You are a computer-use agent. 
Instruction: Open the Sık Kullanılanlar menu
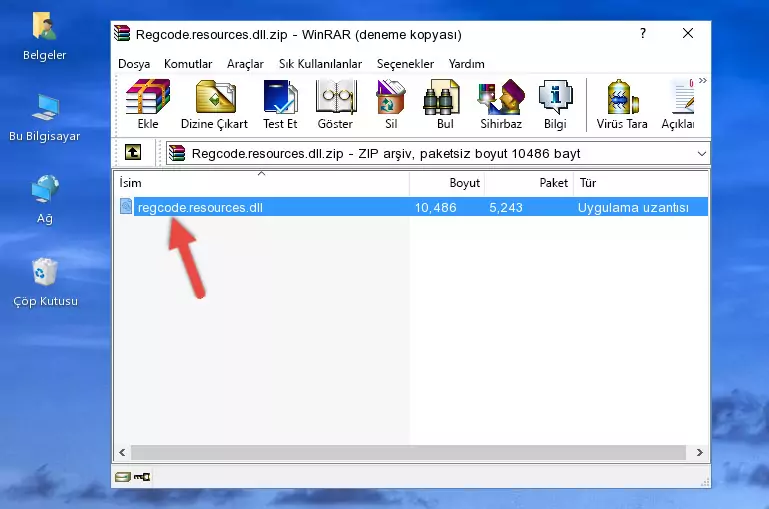tap(320, 64)
